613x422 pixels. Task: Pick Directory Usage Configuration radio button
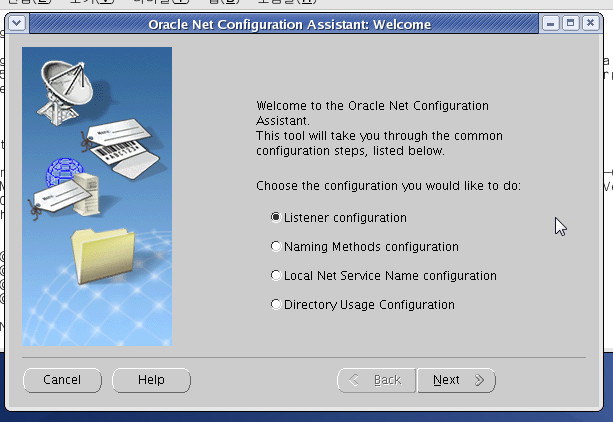[x=276, y=304]
